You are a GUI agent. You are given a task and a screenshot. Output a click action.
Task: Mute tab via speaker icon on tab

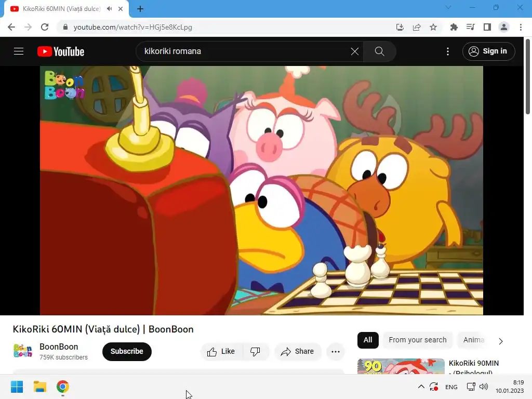point(109,9)
